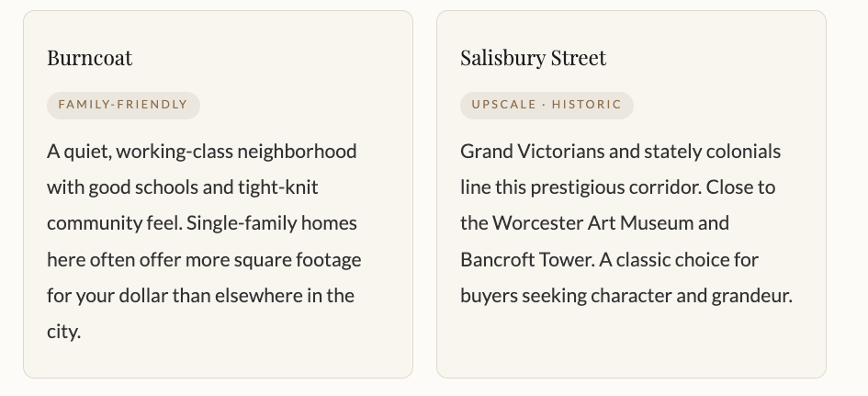The height and width of the screenshot is (396, 868).
Task: Click the "Worcester Art Museum" text
Action: click(x=611, y=223)
